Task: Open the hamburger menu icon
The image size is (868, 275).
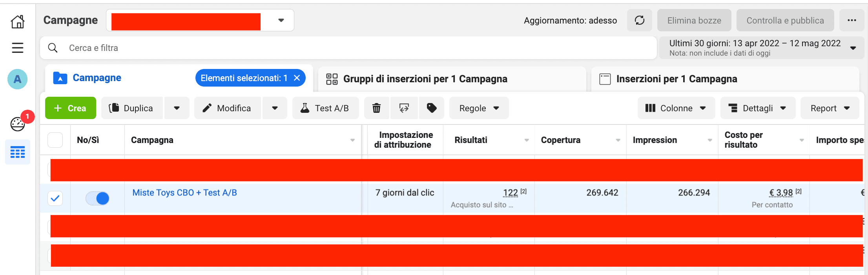Action: pyautogui.click(x=18, y=48)
